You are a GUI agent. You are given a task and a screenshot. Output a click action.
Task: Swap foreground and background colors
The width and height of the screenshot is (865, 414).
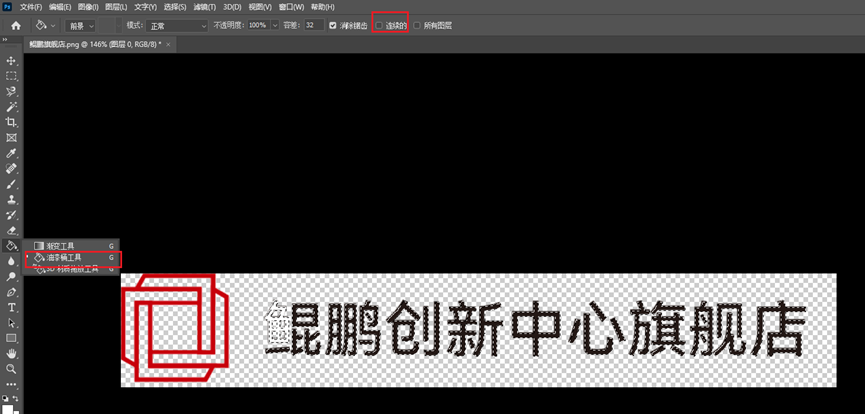click(x=16, y=398)
